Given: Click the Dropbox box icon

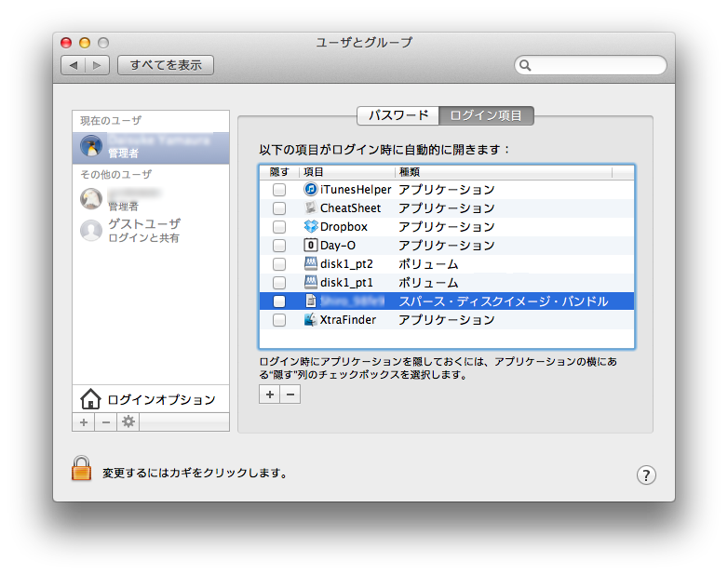Looking at the screenshot, I should [x=311, y=226].
